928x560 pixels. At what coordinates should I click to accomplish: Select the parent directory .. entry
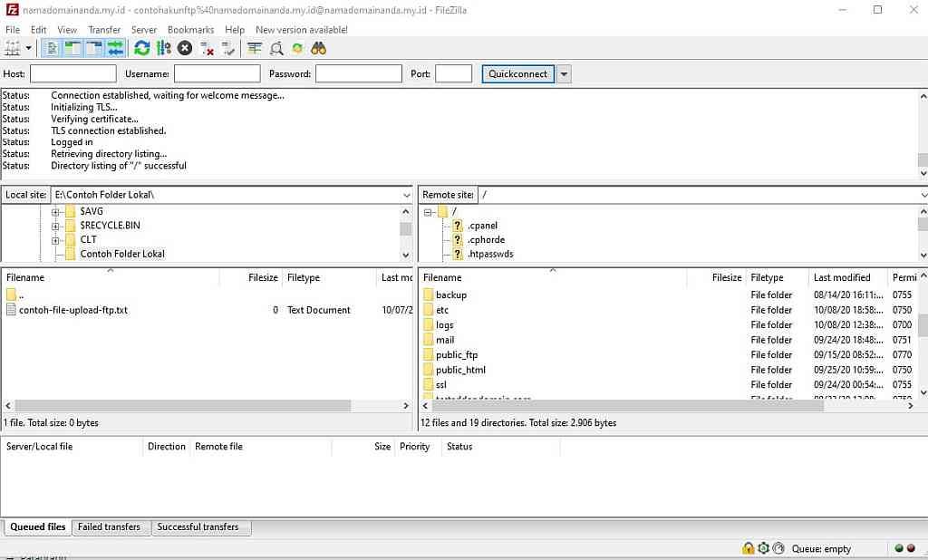(14, 294)
